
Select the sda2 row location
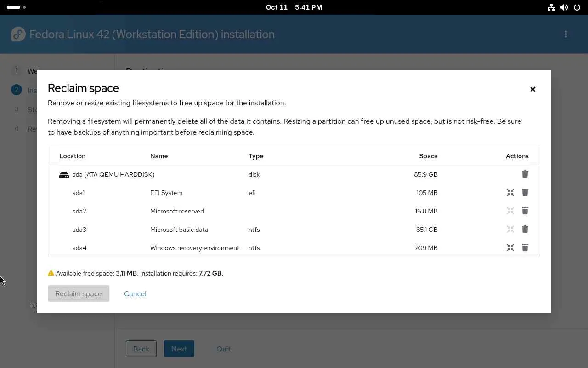(79, 211)
